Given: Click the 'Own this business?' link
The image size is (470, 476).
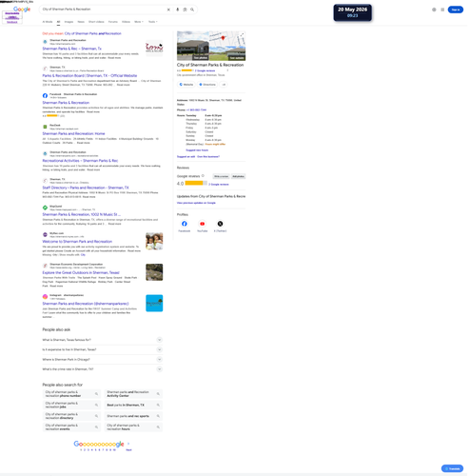Looking at the screenshot, I should tap(209, 157).
